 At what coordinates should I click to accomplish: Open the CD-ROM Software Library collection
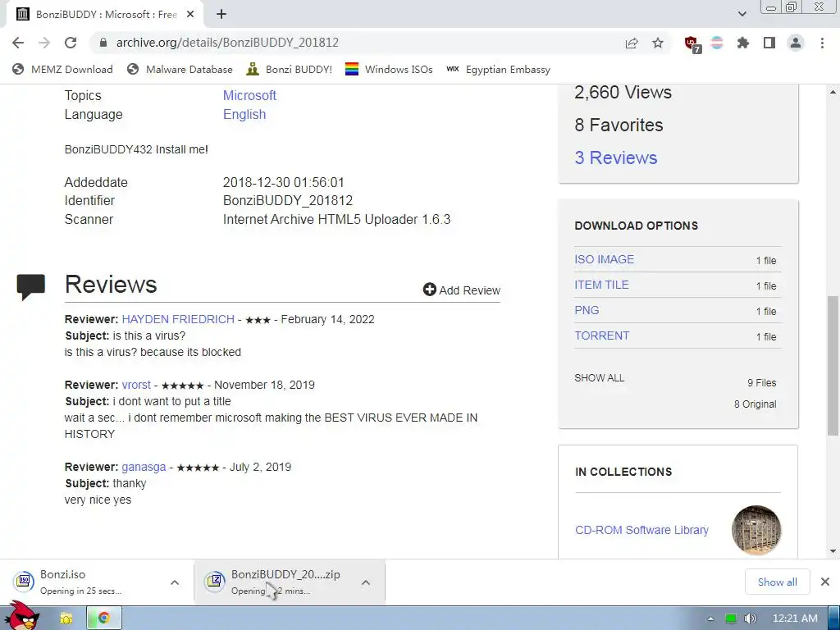click(x=641, y=530)
